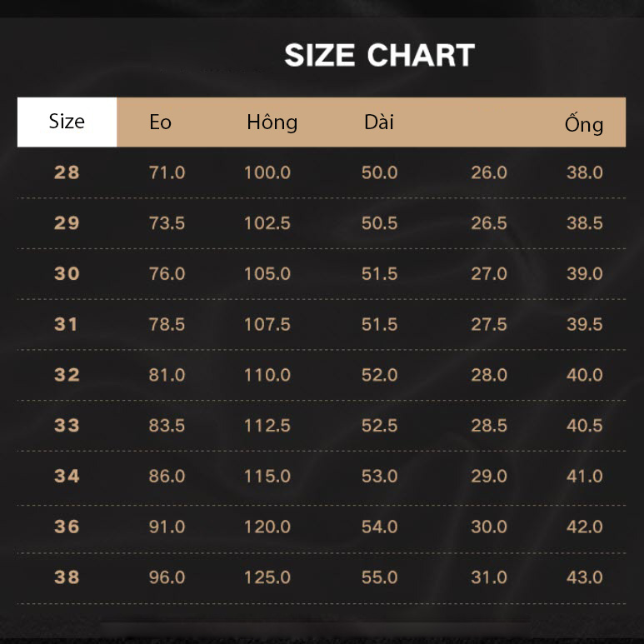Choose size 38 row label
Screen dimensions: 644x644
(x=67, y=577)
